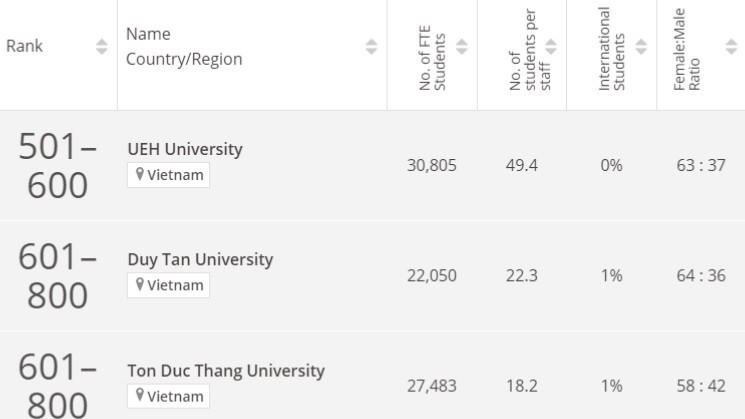
Task: Sort by Name Country/Region arrows
Action: tap(372, 46)
